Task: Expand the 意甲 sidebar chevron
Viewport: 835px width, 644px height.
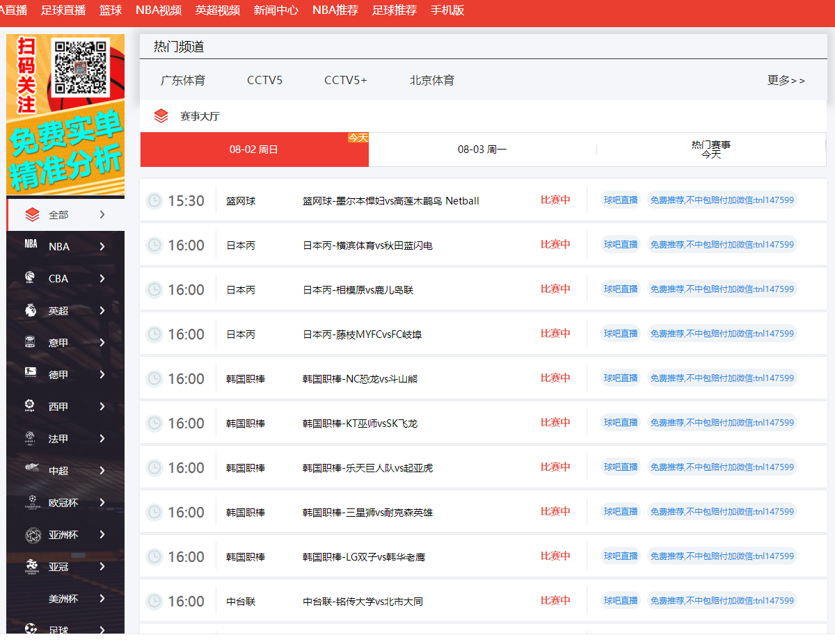Action: coord(102,343)
